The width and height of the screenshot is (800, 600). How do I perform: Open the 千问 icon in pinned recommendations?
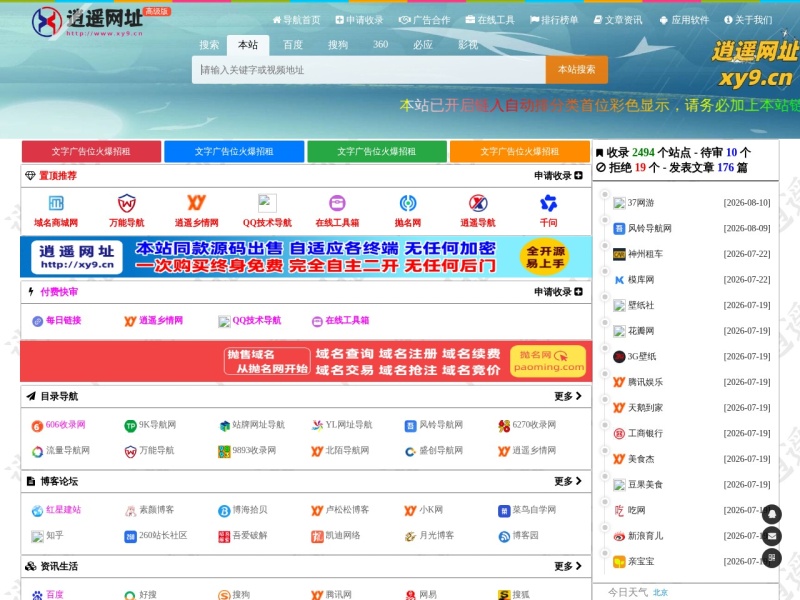pyautogui.click(x=548, y=203)
